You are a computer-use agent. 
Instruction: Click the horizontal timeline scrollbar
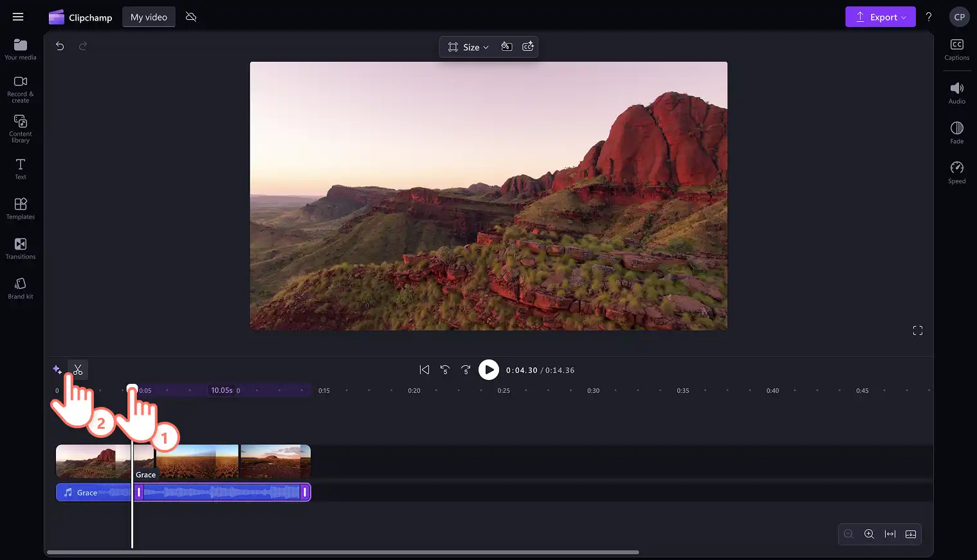343,552
